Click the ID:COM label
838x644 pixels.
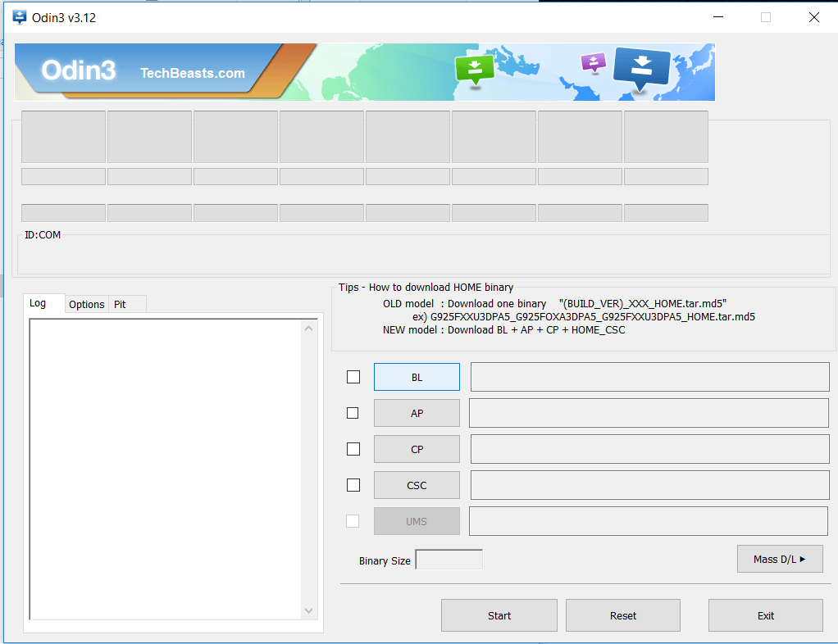(43, 235)
